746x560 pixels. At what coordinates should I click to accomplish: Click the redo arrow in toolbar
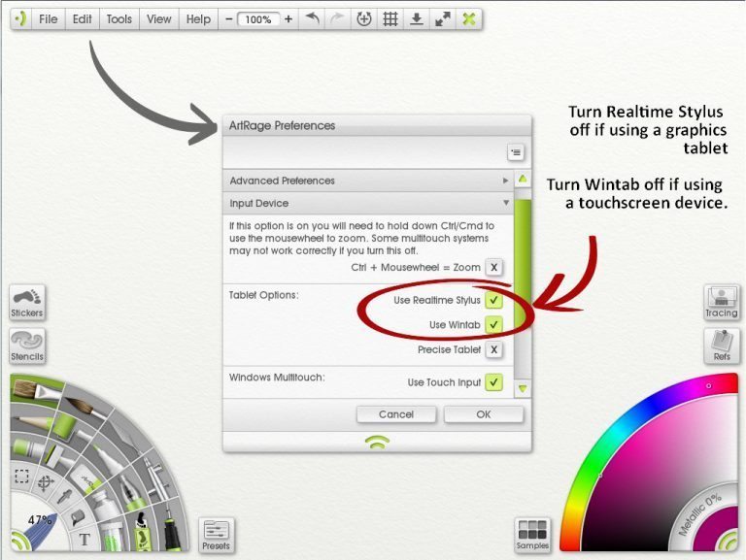pyautogui.click(x=337, y=19)
